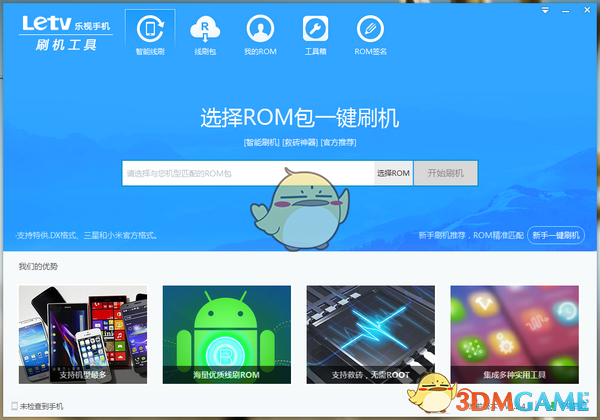
Task: Click the 未检查到手机 status icon
Action: click(x=15, y=406)
